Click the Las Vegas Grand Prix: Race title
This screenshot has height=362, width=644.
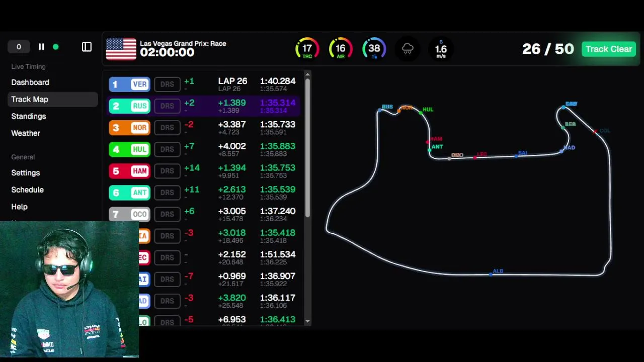click(183, 44)
